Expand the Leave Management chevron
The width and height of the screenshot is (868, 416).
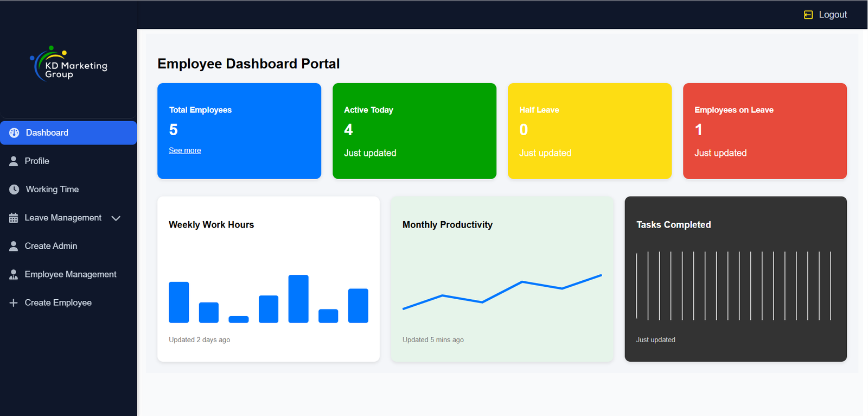pyautogui.click(x=116, y=218)
